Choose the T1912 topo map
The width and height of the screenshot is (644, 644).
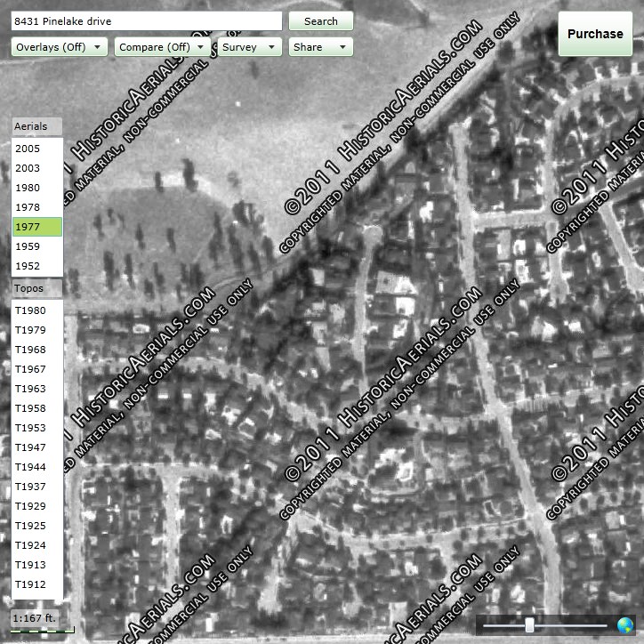tap(37, 584)
